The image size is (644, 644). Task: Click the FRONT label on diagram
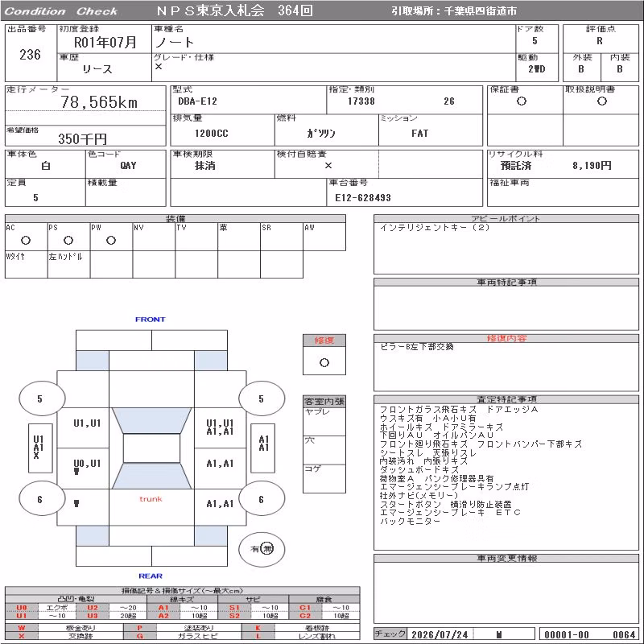(151, 320)
